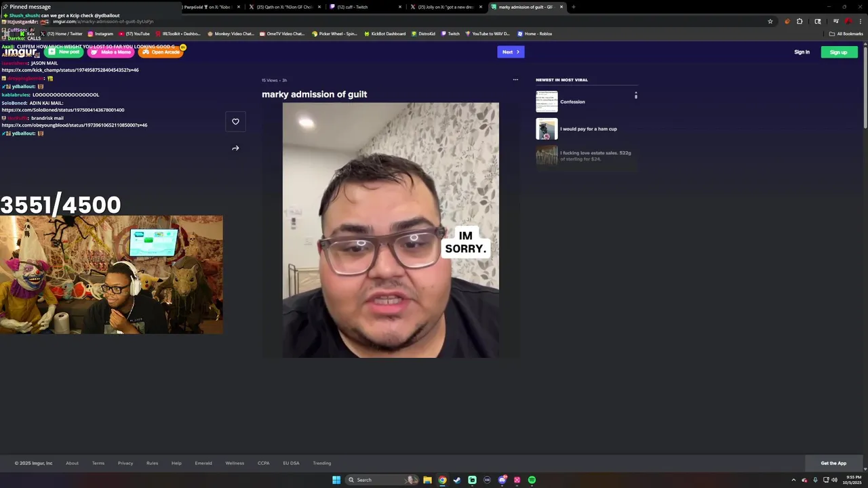This screenshot has width=868, height=488.
Task: Close the marky admission of guilt tab
Action: (x=561, y=7)
